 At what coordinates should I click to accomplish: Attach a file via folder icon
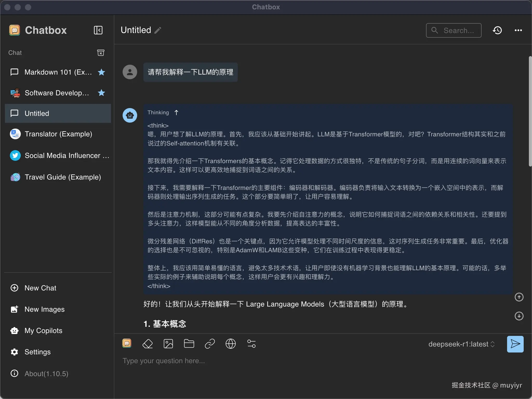189,344
